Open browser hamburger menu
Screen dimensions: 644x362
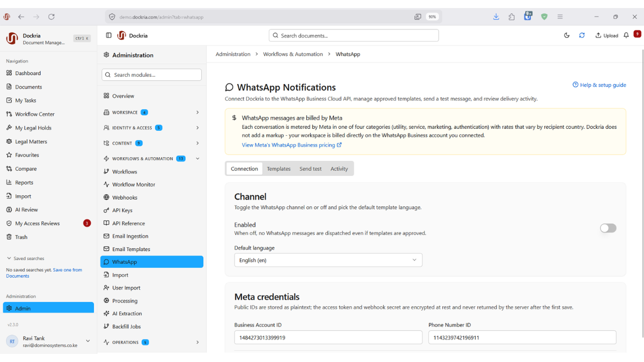[560, 17]
